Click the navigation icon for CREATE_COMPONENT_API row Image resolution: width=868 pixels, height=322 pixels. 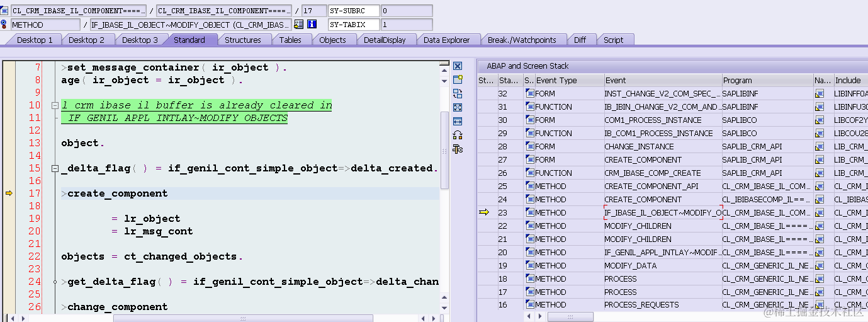(819, 186)
